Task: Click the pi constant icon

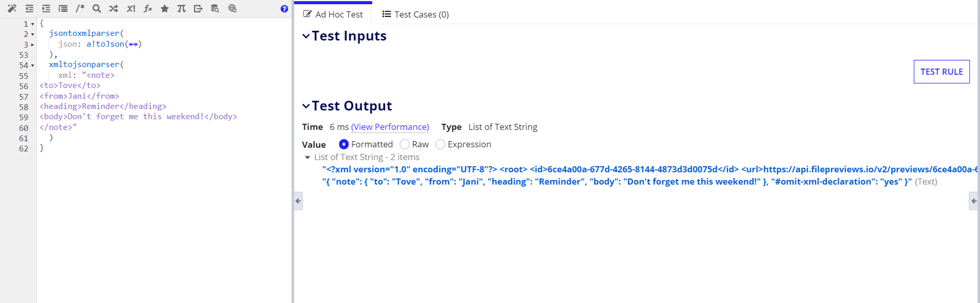Action: point(181,8)
